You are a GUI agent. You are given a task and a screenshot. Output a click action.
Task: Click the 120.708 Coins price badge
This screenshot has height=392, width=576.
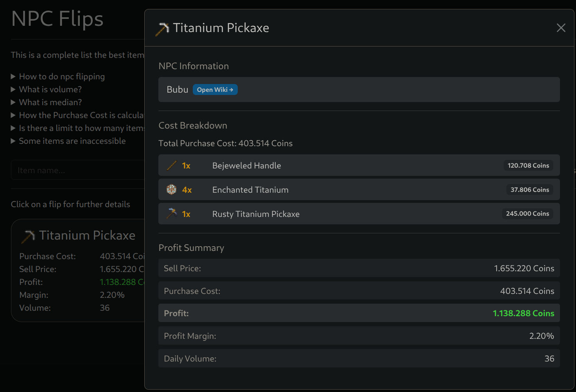(528, 165)
